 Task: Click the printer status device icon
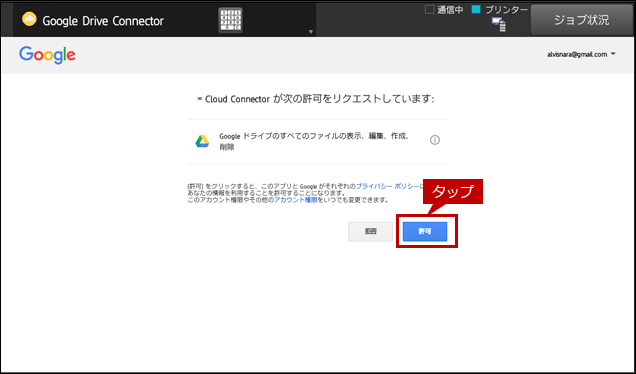coord(499,24)
